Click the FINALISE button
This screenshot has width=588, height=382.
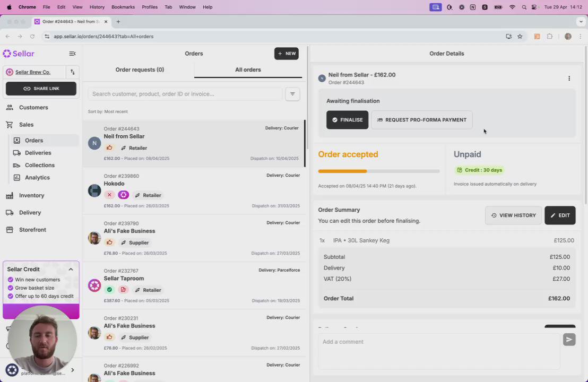tap(347, 120)
